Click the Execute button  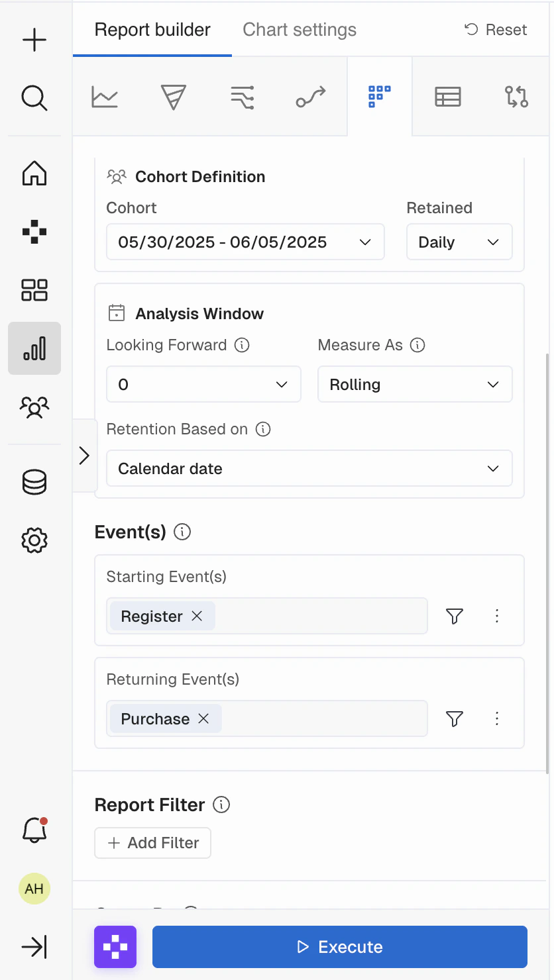point(340,947)
